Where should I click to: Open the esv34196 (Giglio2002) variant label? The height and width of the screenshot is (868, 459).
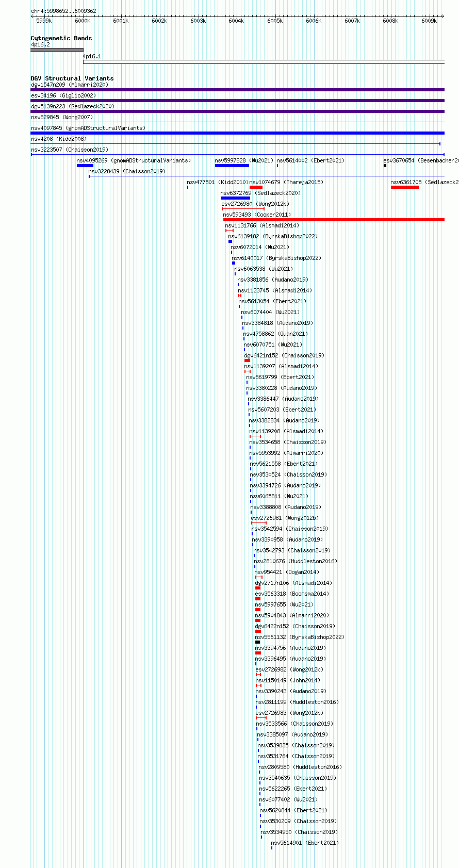coord(63,95)
